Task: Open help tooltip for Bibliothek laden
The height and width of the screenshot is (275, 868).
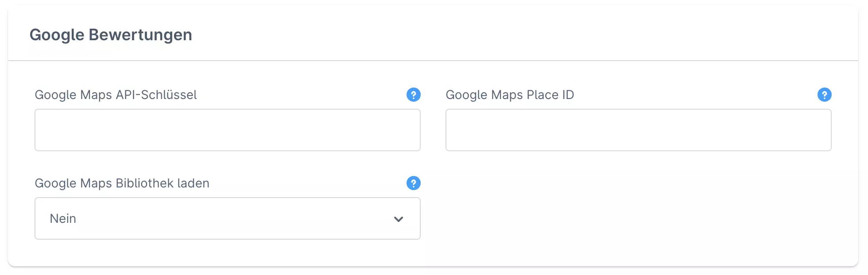Action: [413, 183]
